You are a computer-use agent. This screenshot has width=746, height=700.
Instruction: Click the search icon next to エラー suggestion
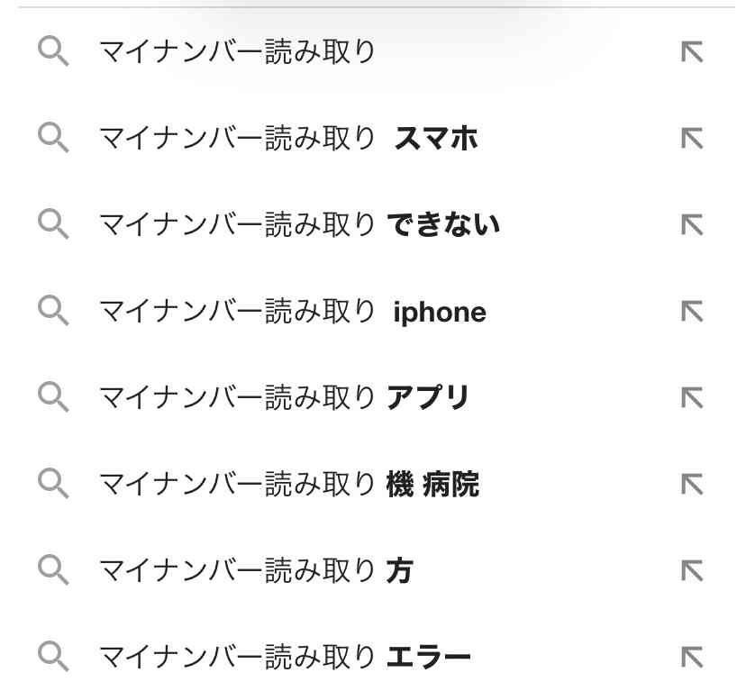click(x=54, y=657)
